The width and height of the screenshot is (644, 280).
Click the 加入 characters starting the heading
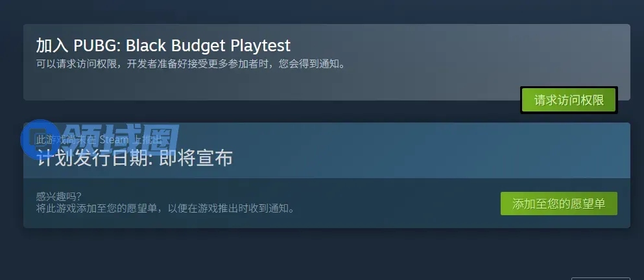coord(52,45)
